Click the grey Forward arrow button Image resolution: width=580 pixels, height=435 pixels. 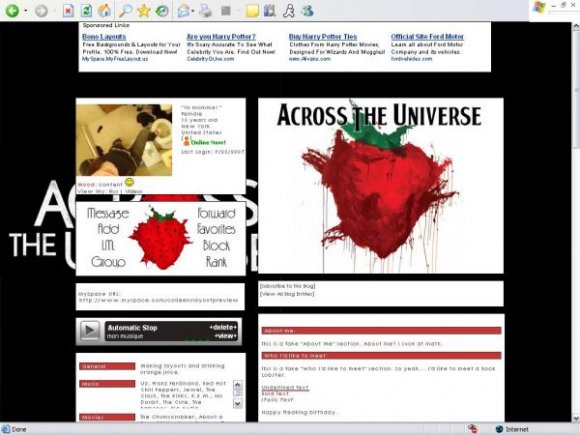coord(41,11)
